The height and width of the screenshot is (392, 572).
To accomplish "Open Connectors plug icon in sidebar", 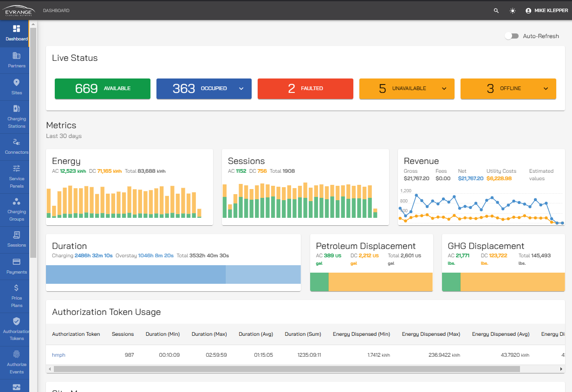I will tap(17, 142).
